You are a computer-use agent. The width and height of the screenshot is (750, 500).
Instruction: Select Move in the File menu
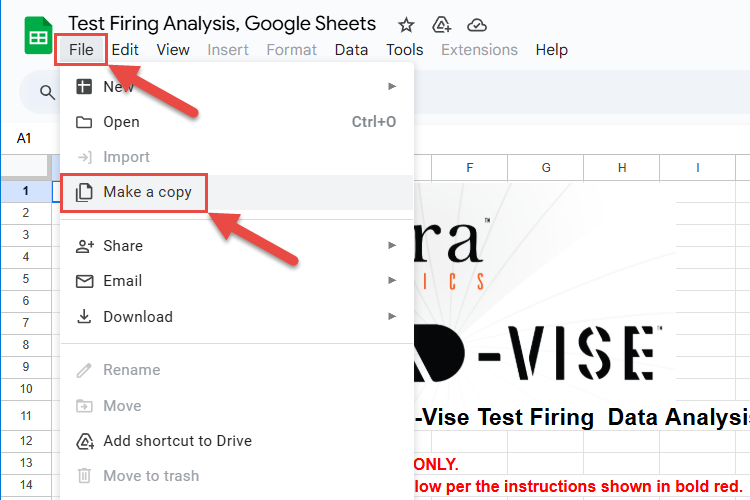pyautogui.click(x=236, y=406)
